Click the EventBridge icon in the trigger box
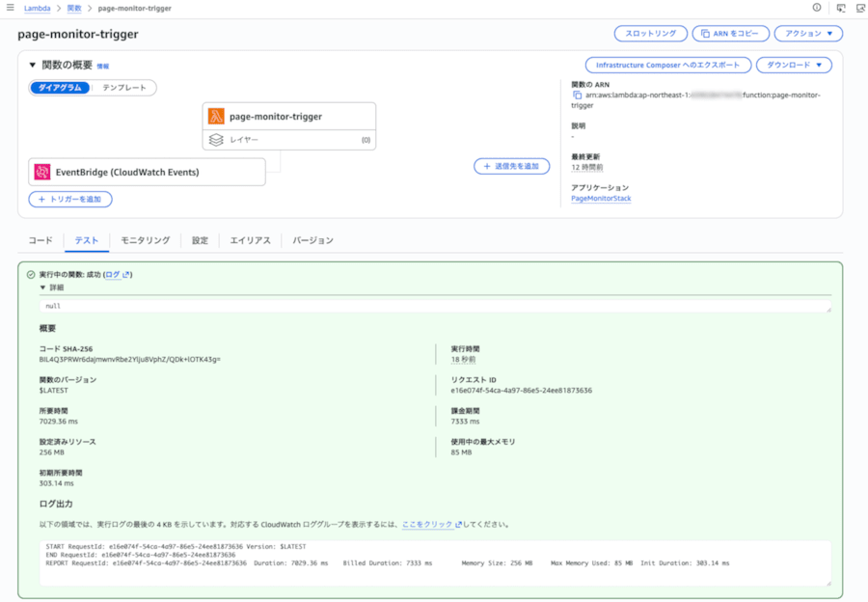The height and width of the screenshot is (602, 868). 42,172
